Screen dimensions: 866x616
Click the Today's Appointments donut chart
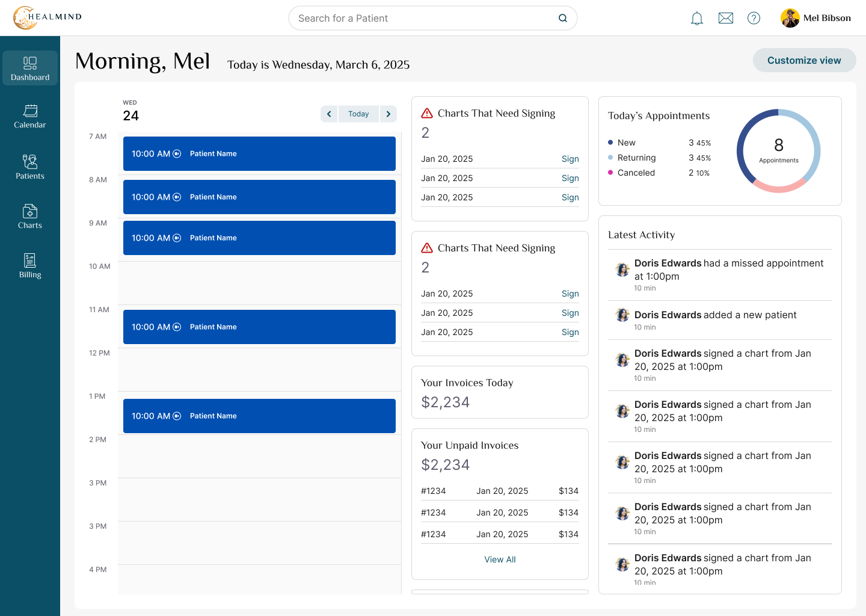point(779,151)
